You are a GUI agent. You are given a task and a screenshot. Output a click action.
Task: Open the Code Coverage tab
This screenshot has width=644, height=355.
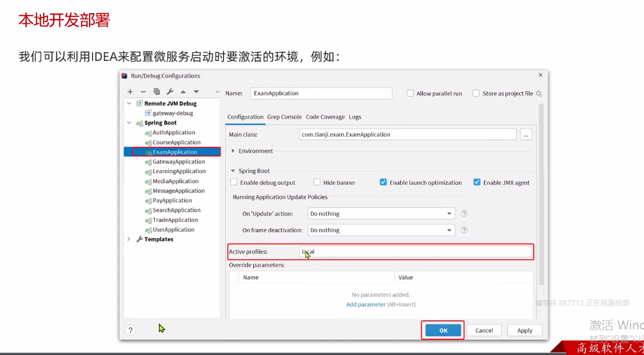tap(325, 117)
